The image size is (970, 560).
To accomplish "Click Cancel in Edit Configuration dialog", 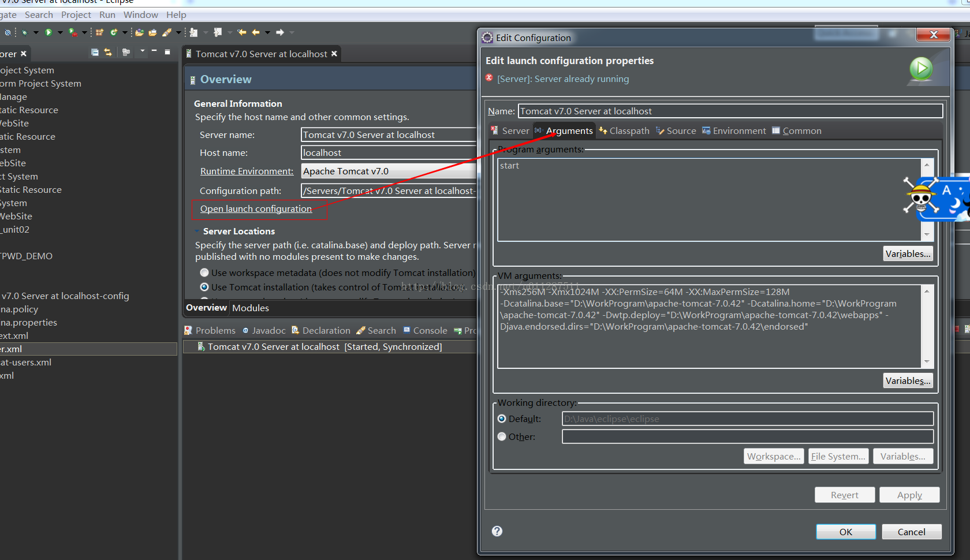I will (912, 532).
